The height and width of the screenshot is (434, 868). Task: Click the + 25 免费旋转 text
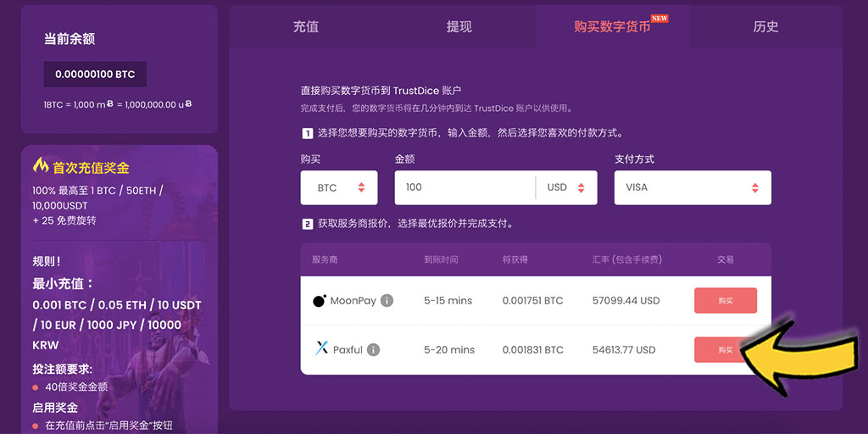tap(64, 220)
